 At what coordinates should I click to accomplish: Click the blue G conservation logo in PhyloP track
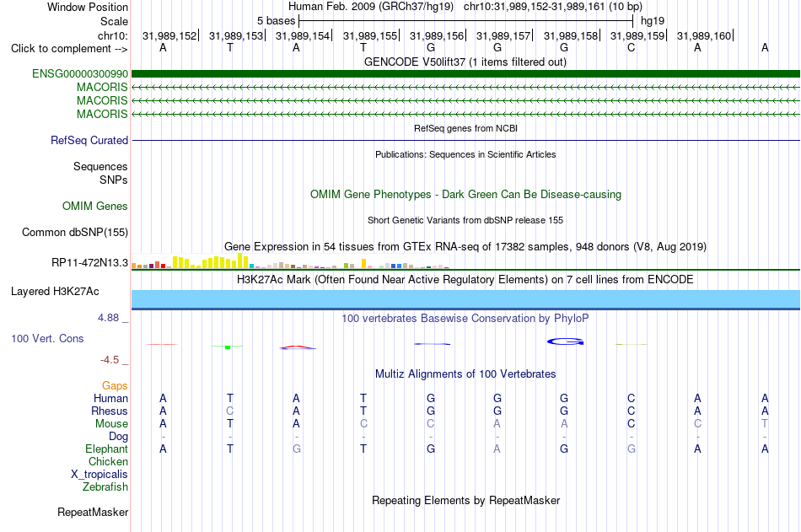click(565, 341)
